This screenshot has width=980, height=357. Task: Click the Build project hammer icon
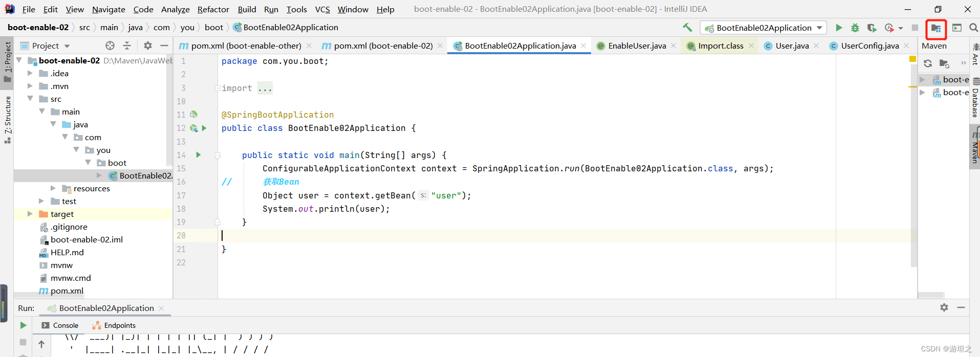(x=687, y=28)
